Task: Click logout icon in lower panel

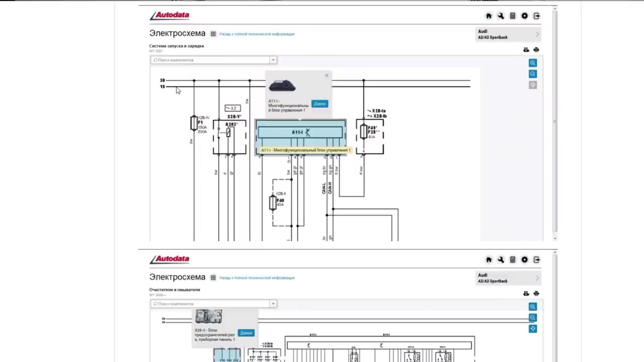Action: (x=537, y=260)
